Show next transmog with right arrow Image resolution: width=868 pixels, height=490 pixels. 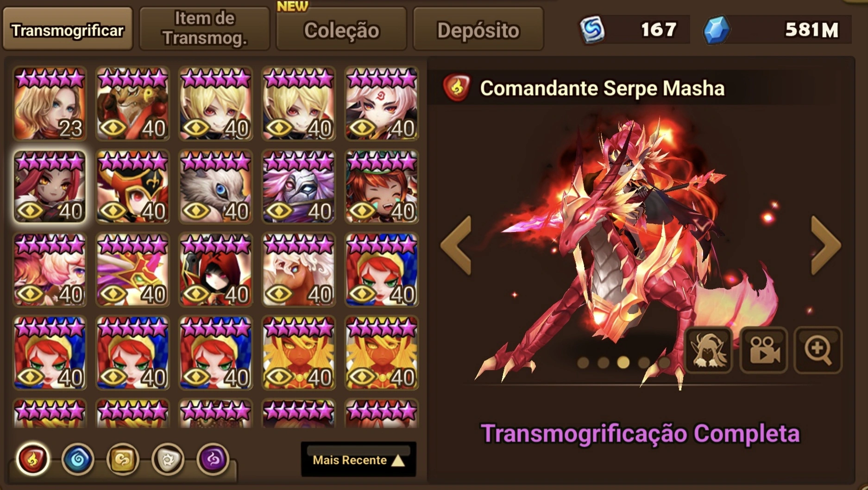pyautogui.click(x=825, y=245)
